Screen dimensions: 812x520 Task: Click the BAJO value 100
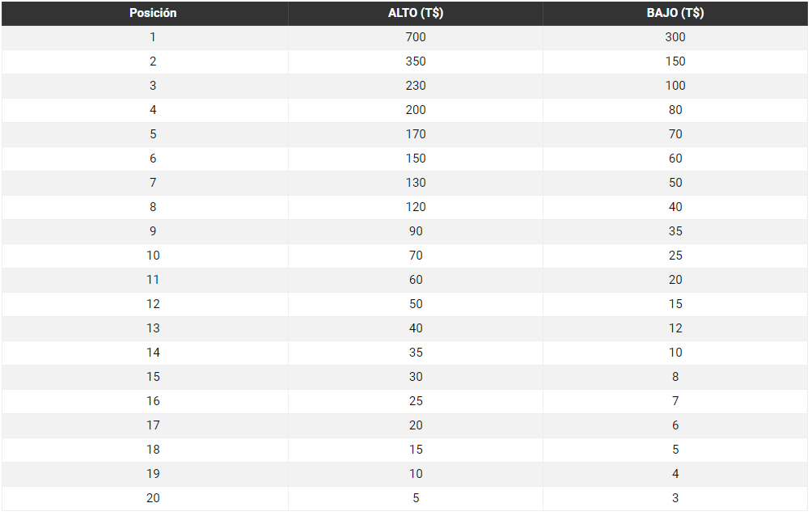point(675,86)
